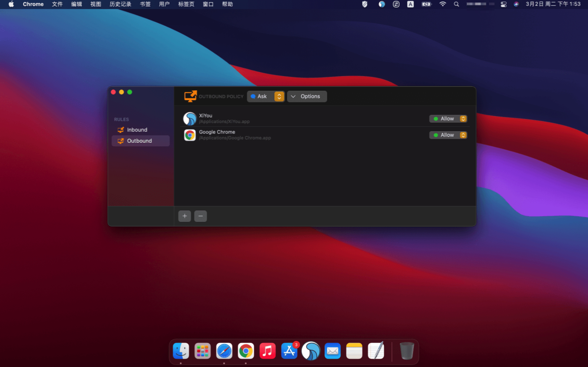Change XiYou rule Allow dropdown
The width and height of the screenshot is (588, 367).
[448, 119]
